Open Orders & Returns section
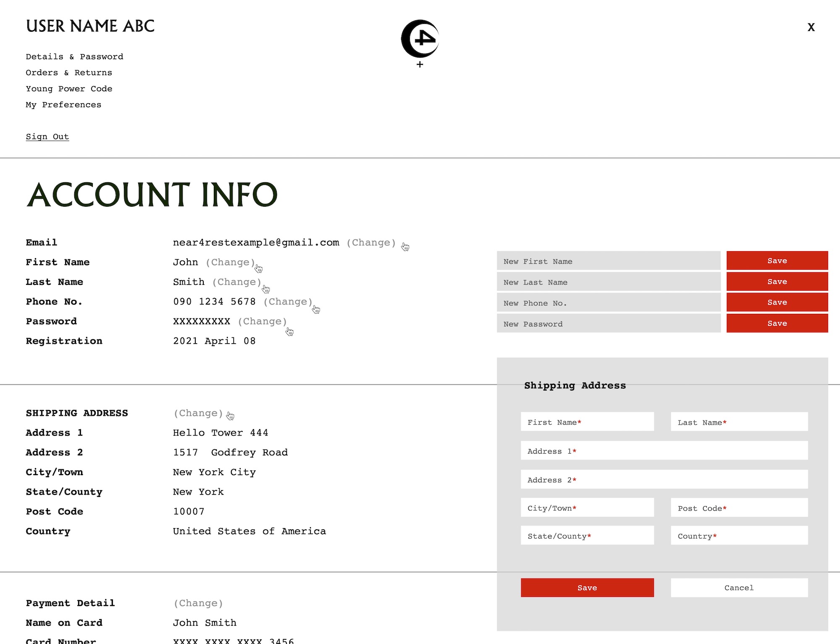840x644 pixels. coord(69,73)
